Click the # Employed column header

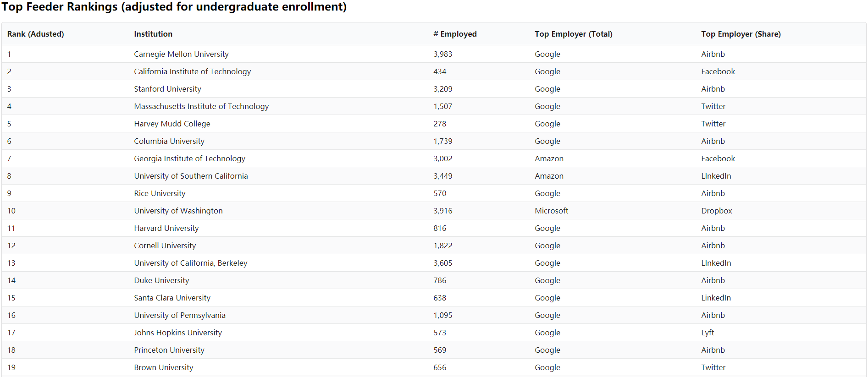(x=455, y=34)
